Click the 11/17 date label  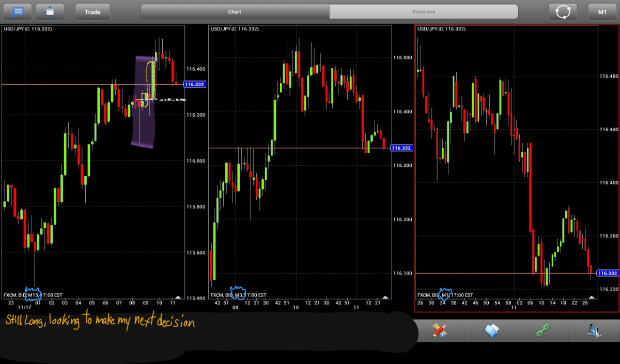[x=26, y=307]
